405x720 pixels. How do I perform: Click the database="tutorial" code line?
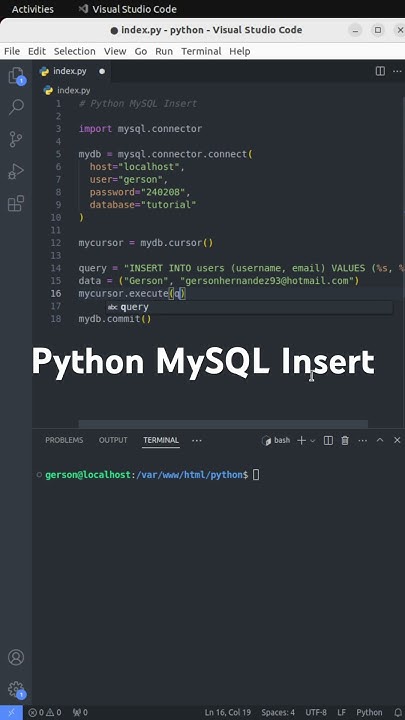[143, 205]
